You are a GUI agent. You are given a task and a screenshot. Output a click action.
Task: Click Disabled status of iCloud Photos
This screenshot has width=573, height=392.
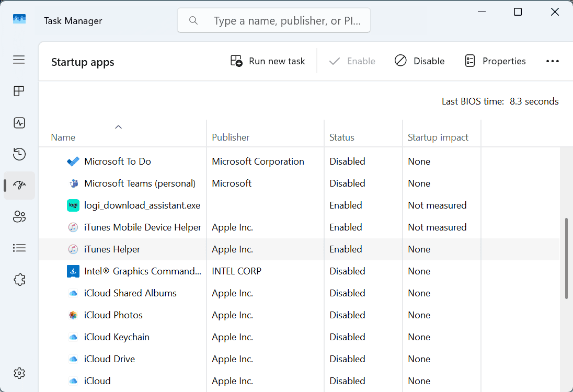pyautogui.click(x=347, y=315)
